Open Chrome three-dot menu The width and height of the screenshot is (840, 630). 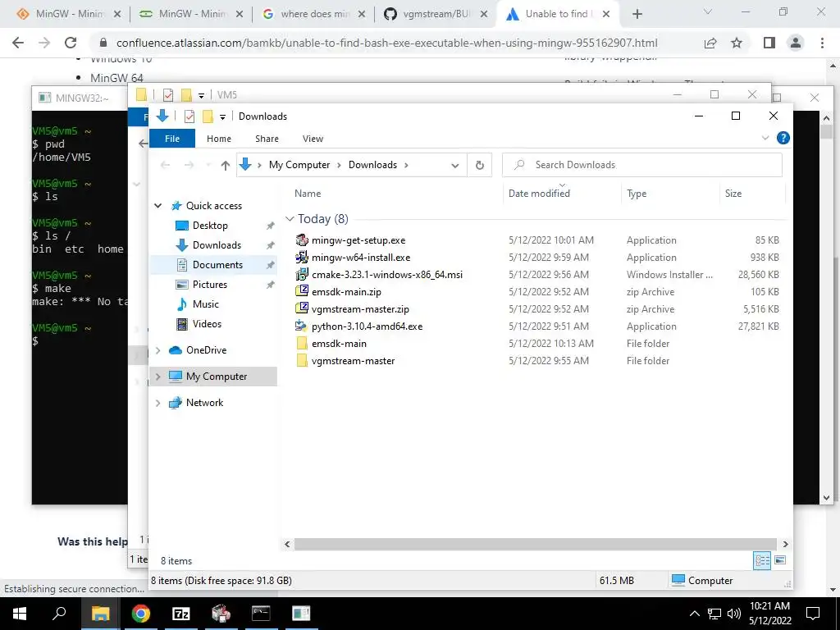click(x=822, y=43)
